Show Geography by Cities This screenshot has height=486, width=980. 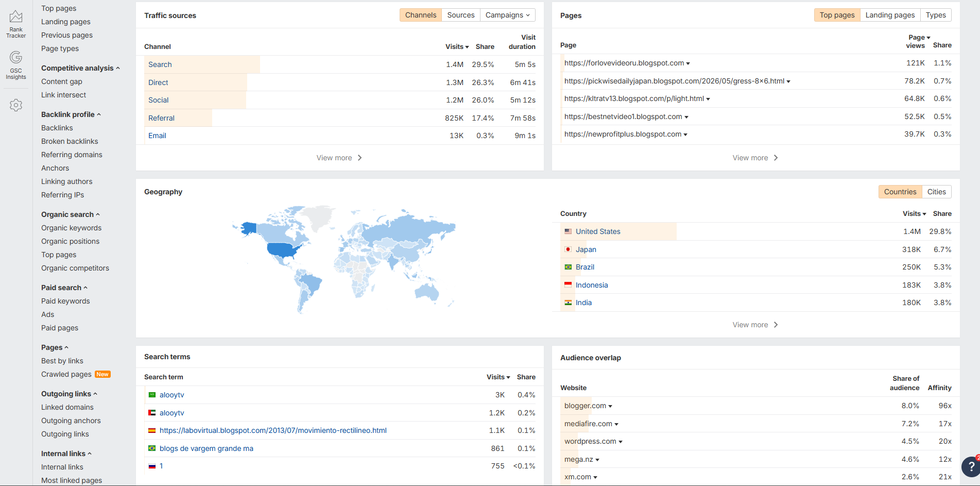pyautogui.click(x=936, y=192)
